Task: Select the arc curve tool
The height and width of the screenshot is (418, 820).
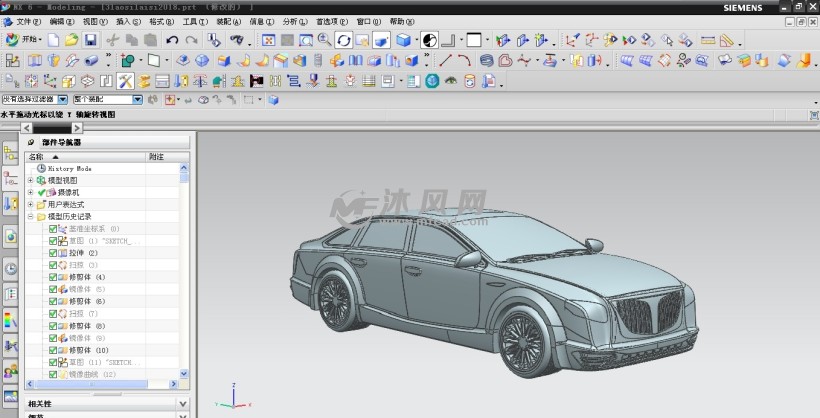Action: pyautogui.click(x=464, y=60)
